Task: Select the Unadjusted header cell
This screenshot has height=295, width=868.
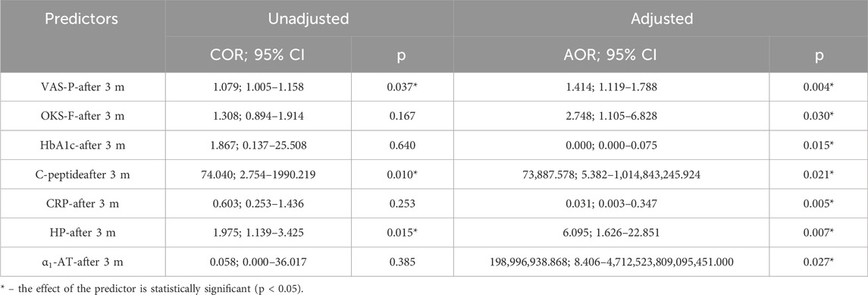Action: pyautogui.click(x=309, y=19)
